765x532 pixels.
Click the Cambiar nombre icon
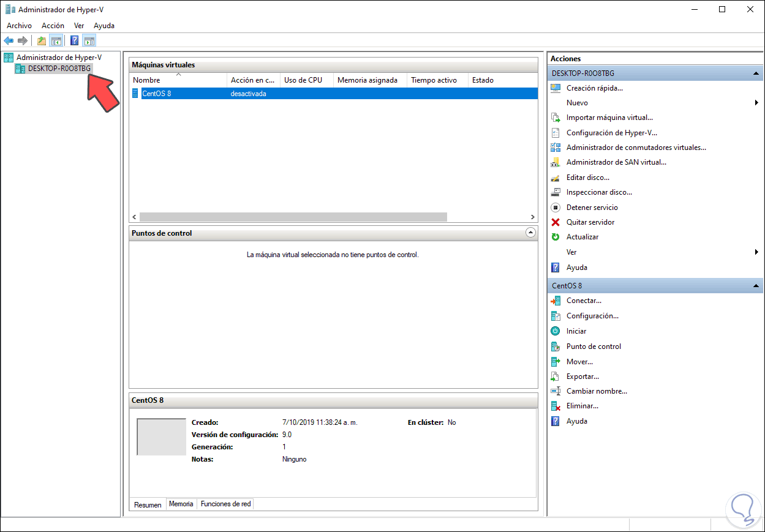pyautogui.click(x=556, y=391)
